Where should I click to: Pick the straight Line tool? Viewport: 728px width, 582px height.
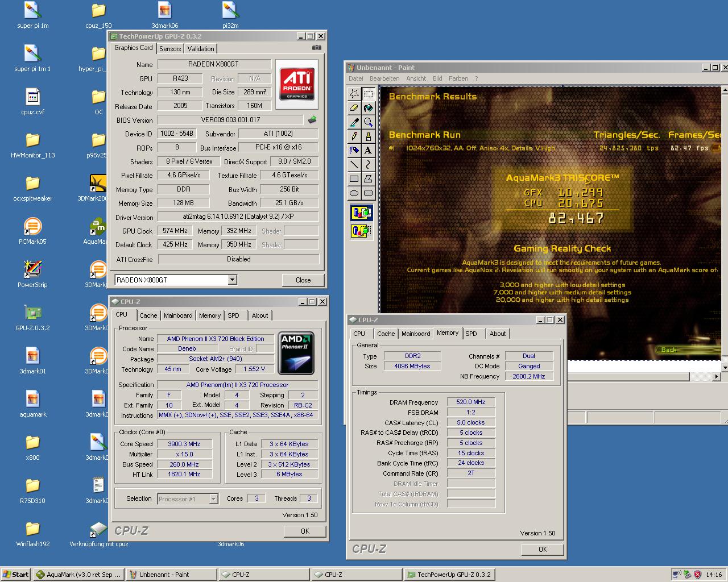pyautogui.click(x=354, y=165)
